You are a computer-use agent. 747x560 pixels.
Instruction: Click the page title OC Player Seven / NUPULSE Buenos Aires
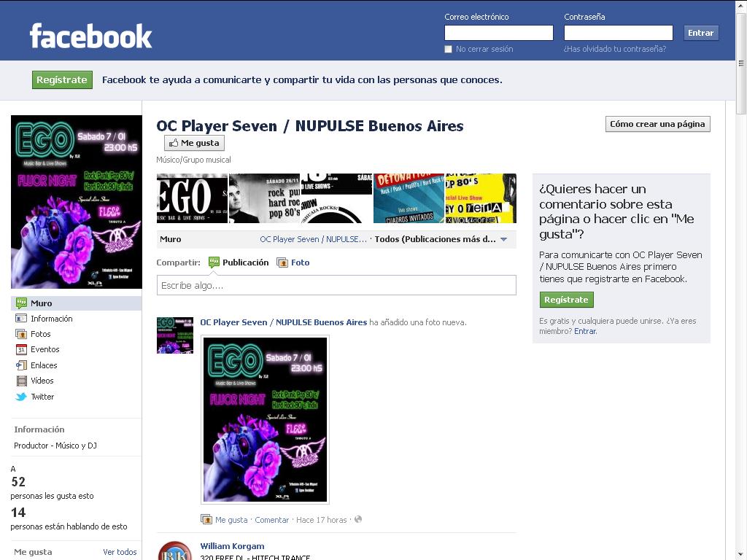click(x=310, y=125)
